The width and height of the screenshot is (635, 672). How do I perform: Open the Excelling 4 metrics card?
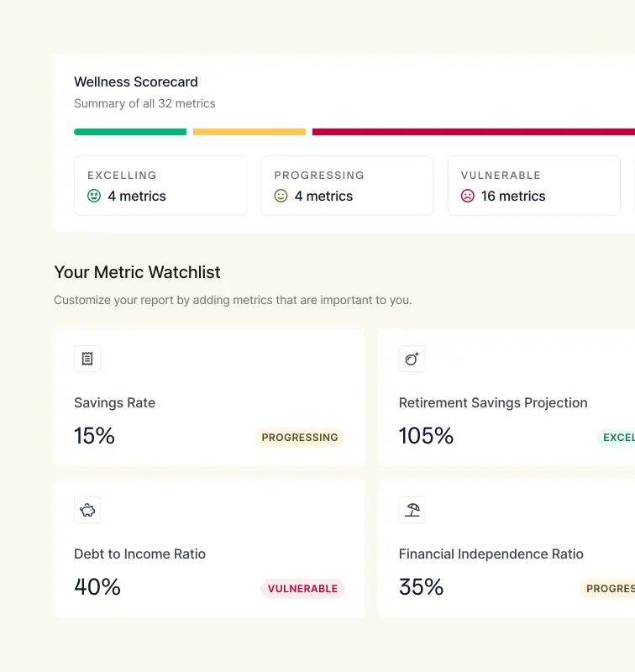click(x=160, y=186)
